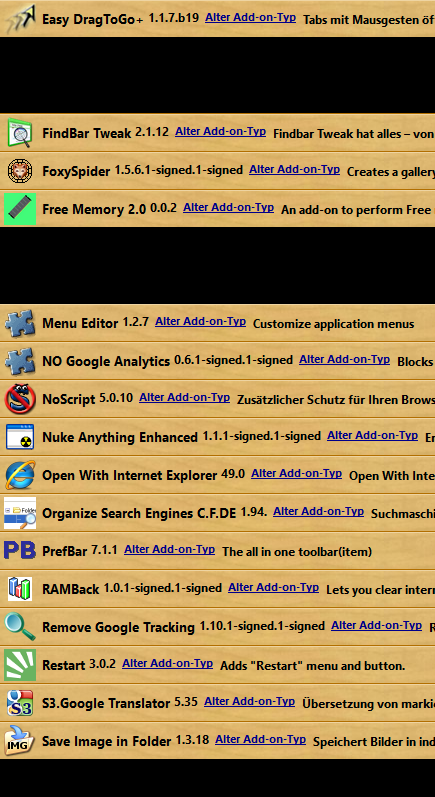435x797 pixels.
Task: Click the Alter Add-on-Typ link for PrefBar
Action: 169,550
